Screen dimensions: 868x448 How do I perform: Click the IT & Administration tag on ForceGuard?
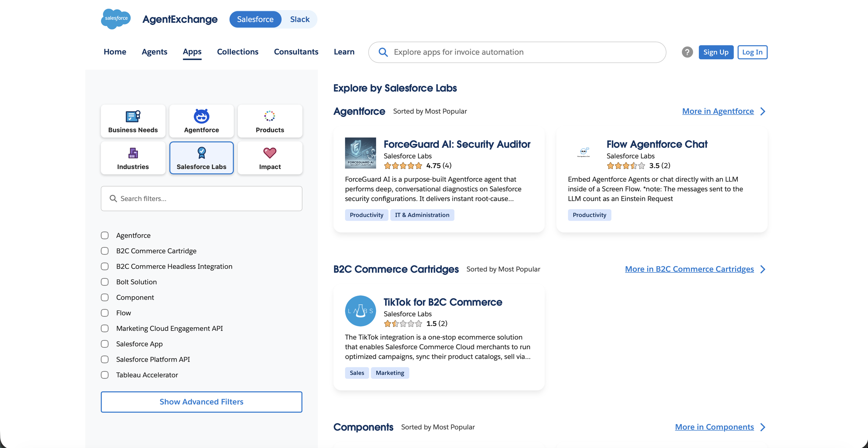click(x=422, y=215)
